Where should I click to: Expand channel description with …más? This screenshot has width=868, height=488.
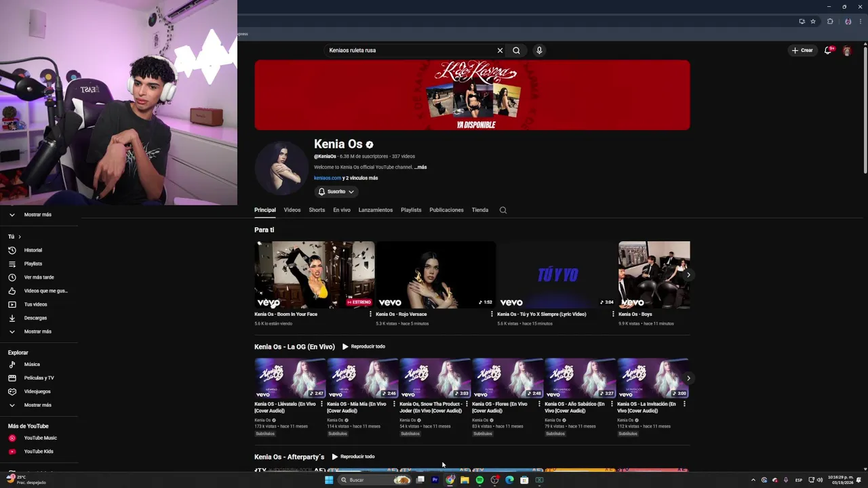point(420,167)
